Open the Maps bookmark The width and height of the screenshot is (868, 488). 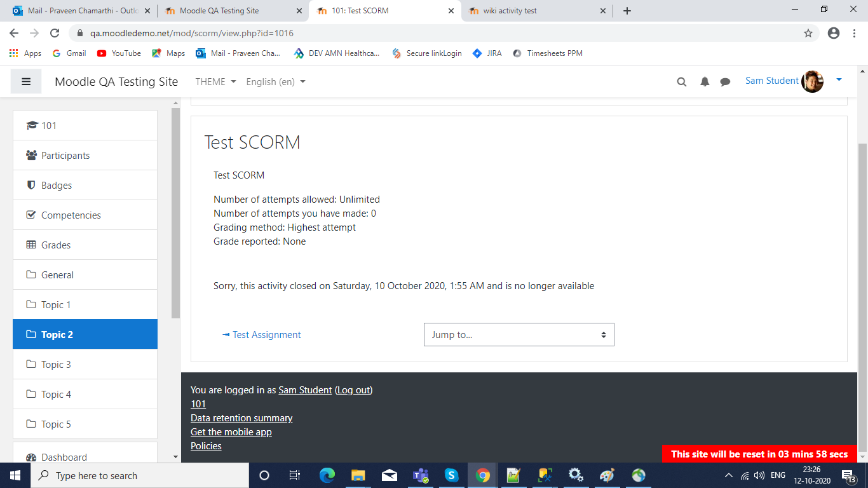pyautogui.click(x=168, y=53)
